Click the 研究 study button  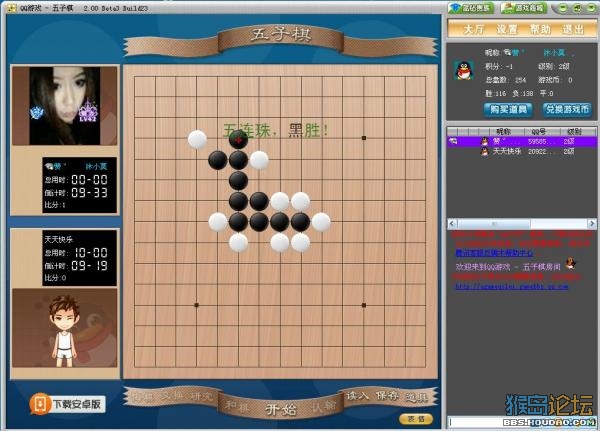[201, 397]
